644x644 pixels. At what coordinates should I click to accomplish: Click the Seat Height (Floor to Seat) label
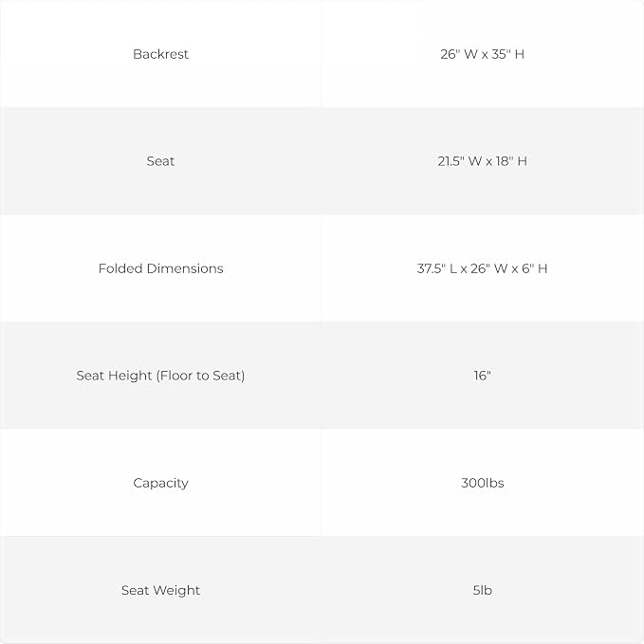click(160, 376)
